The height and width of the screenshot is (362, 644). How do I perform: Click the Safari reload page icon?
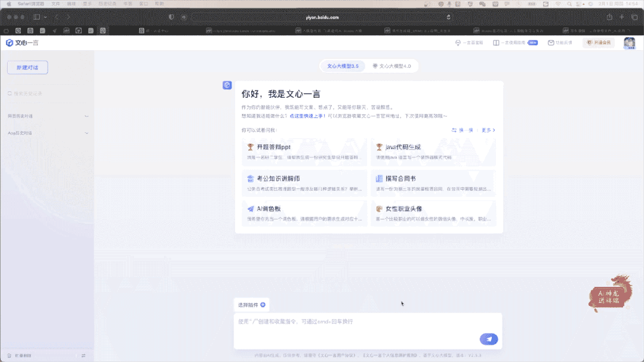tap(448, 17)
